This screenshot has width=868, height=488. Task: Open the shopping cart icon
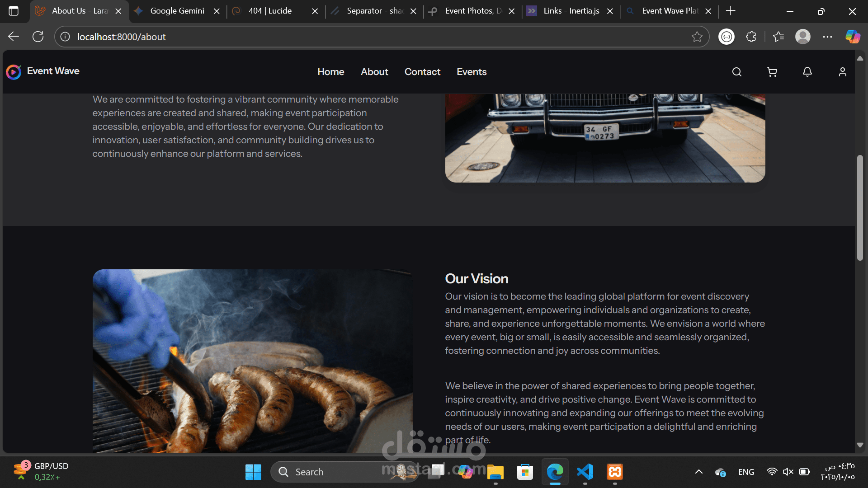772,72
